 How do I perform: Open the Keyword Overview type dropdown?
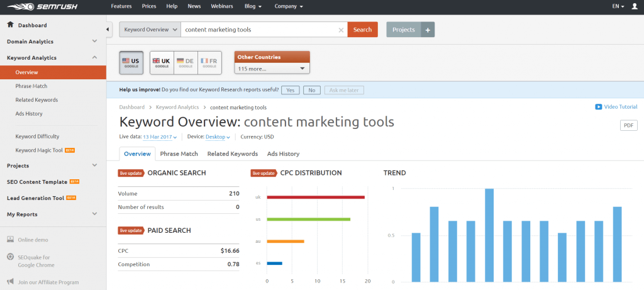click(x=150, y=30)
